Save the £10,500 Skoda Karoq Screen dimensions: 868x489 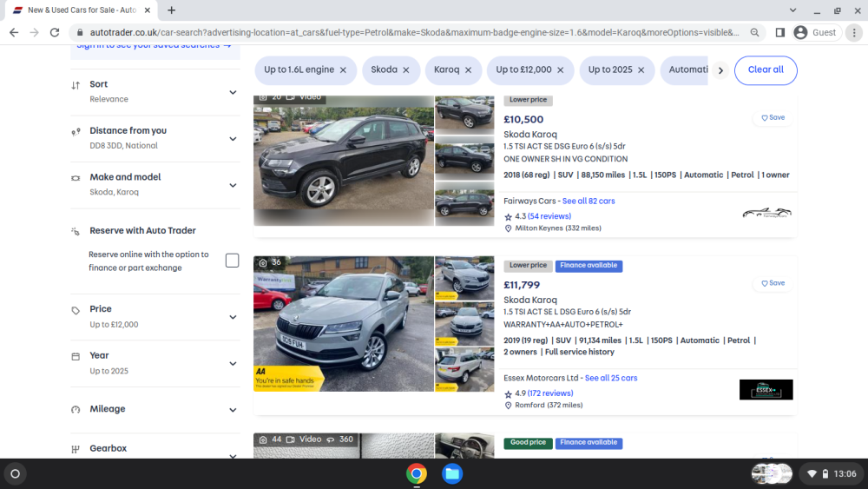tap(773, 117)
